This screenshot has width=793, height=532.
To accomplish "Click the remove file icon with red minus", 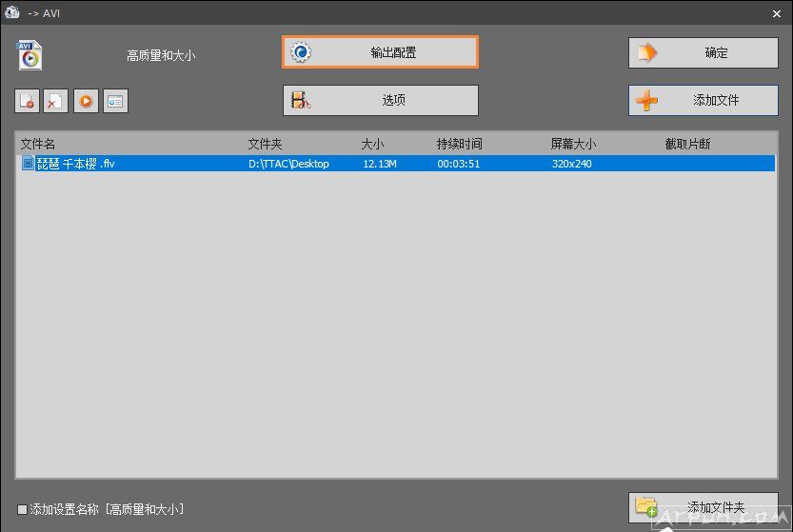I will (x=27, y=101).
